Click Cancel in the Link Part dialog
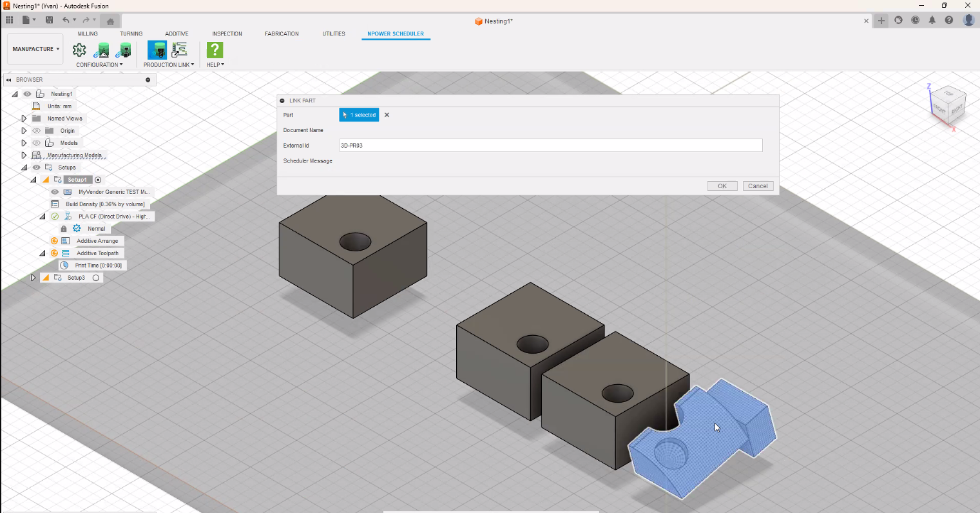This screenshot has width=980, height=513. 758,186
